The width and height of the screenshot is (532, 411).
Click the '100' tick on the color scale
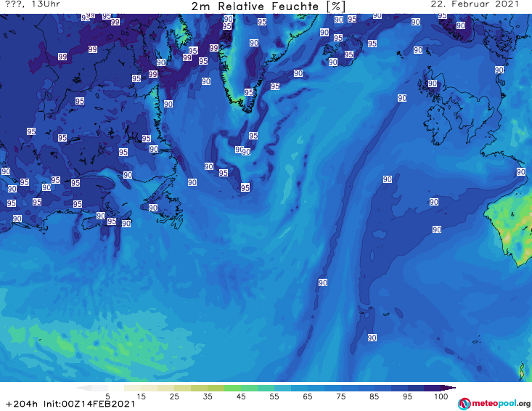[x=441, y=396]
